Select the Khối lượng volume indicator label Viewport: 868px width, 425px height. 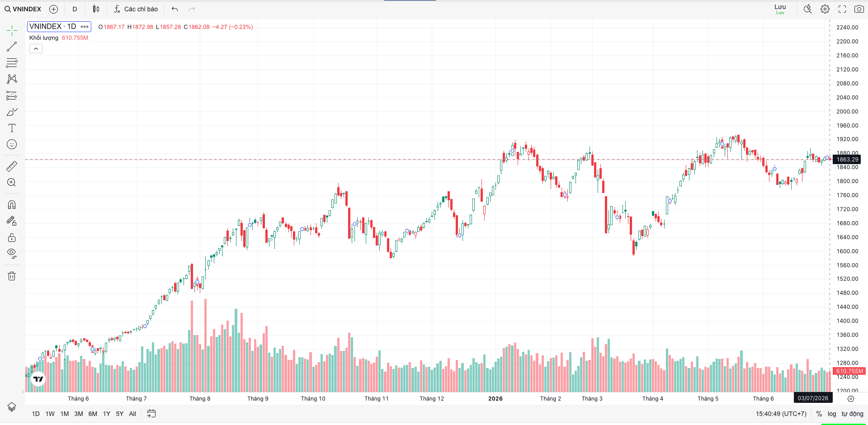[x=44, y=38]
